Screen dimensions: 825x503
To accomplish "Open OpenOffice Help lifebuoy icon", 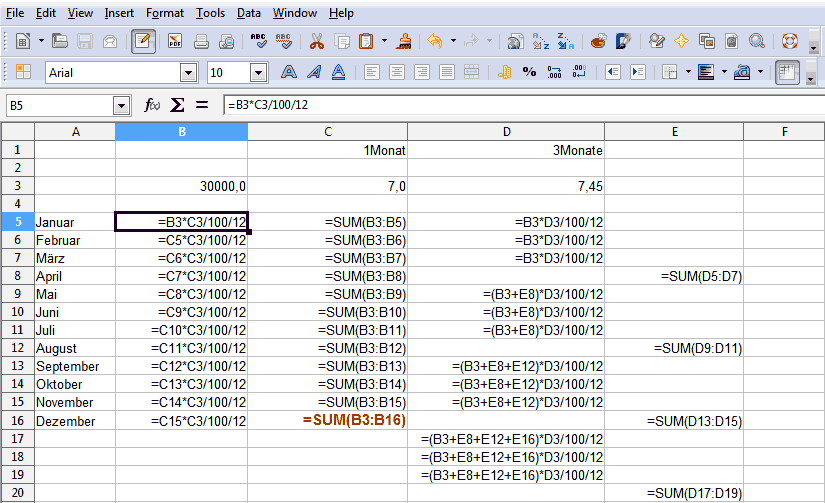I will 790,41.
